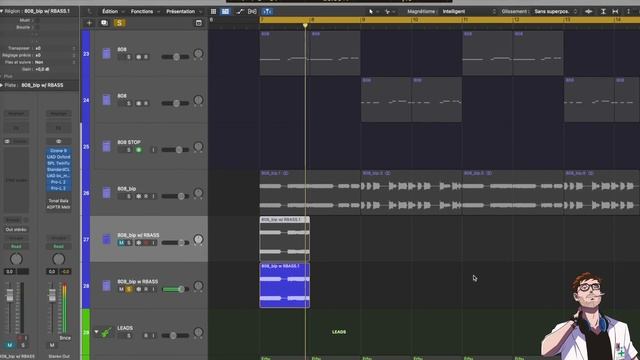Click the Bnce button on Stereo Out
Viewport: 640px width, 360px height.
[x=65, y=338]
